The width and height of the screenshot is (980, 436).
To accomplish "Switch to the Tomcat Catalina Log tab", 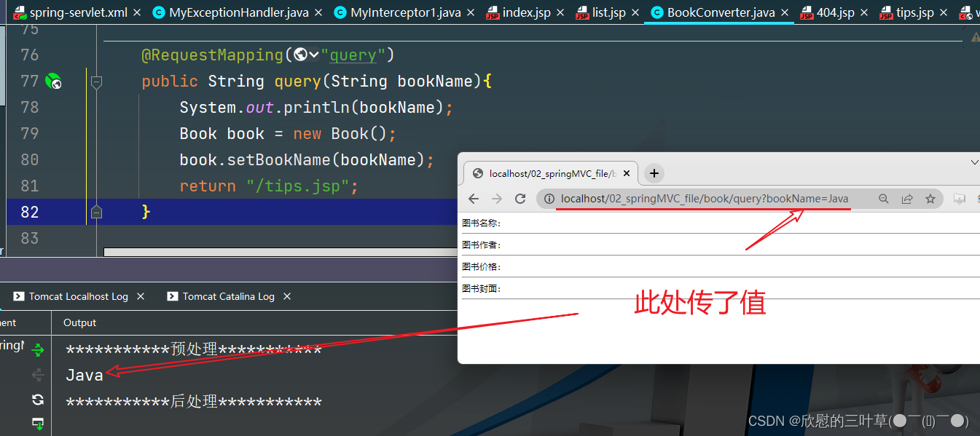I will click(x=228, y=296).
